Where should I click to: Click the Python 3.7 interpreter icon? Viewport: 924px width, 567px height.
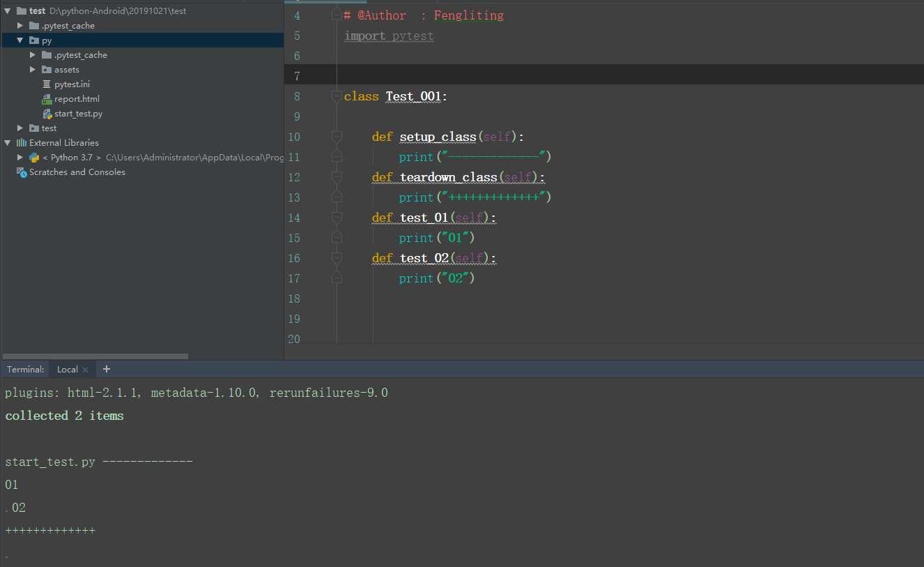pos(34,157)
